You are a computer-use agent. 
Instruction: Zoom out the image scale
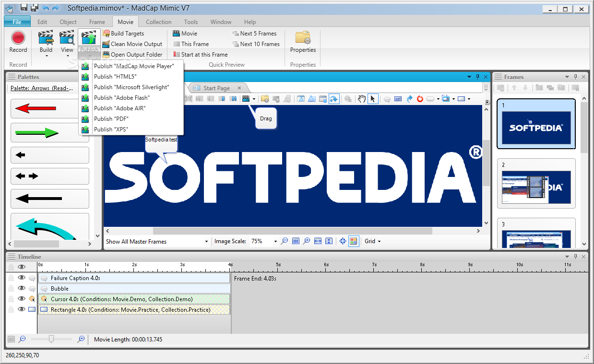click(285, 241)
